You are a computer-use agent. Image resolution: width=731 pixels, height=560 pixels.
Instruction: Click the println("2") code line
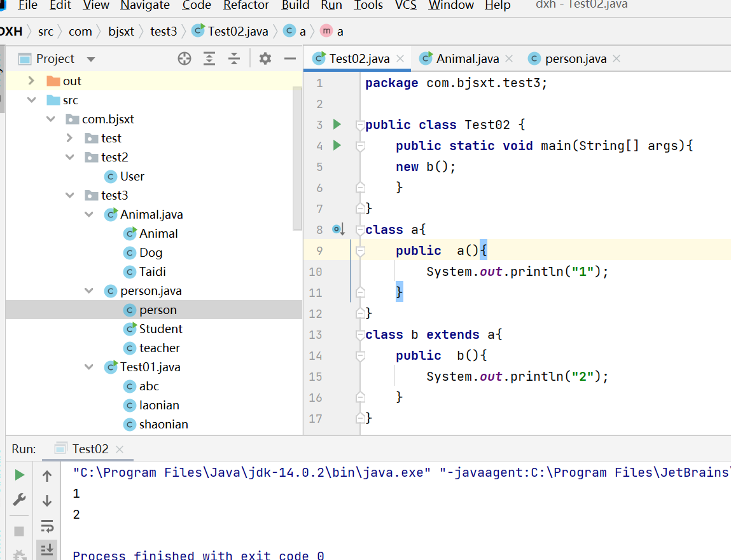(x=517, y=376)
